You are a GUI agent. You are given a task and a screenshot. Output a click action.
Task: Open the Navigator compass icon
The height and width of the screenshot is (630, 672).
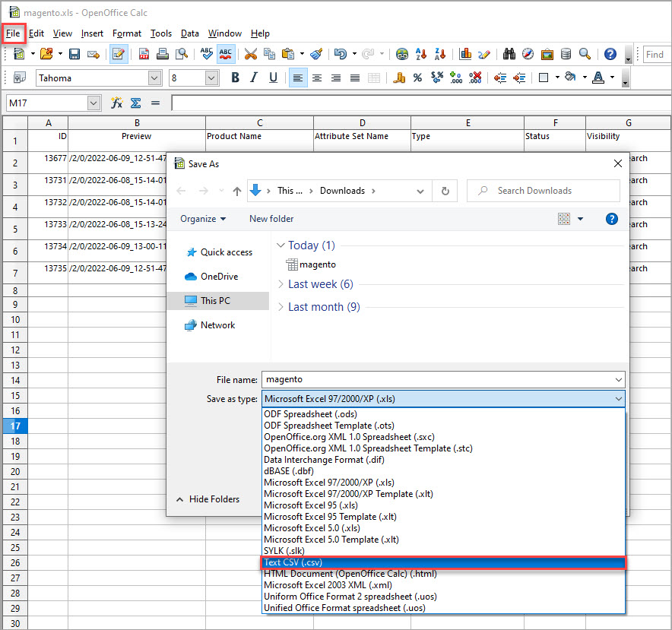point(528,54)
